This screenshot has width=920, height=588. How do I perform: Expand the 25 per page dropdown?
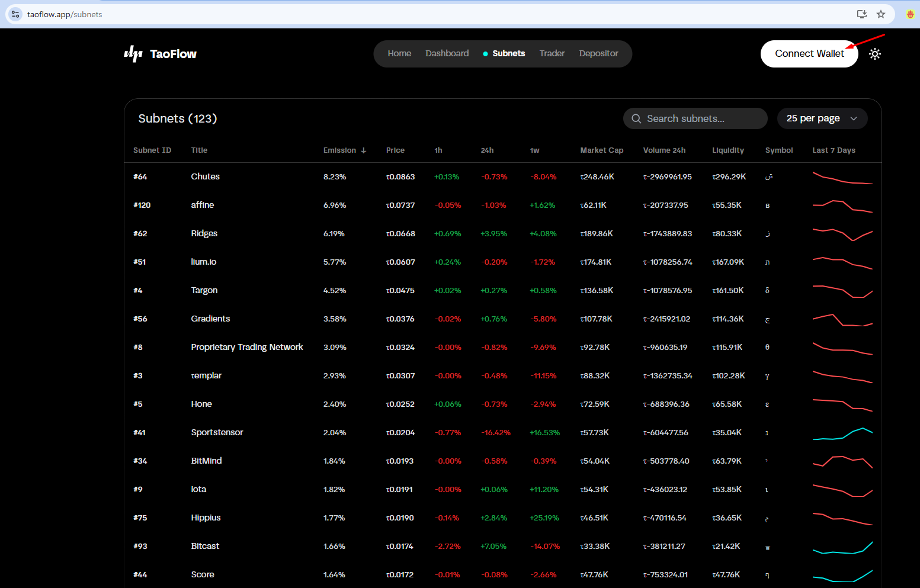822,118
